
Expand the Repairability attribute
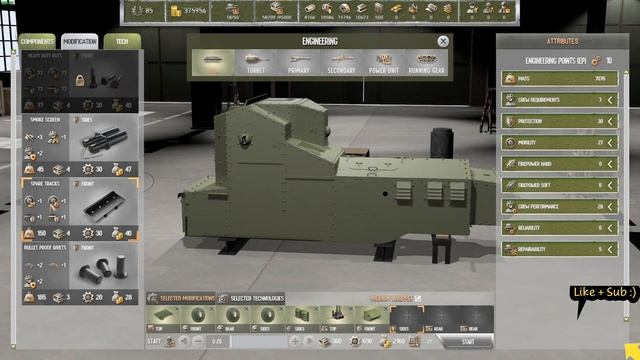[x=610, y=249]
